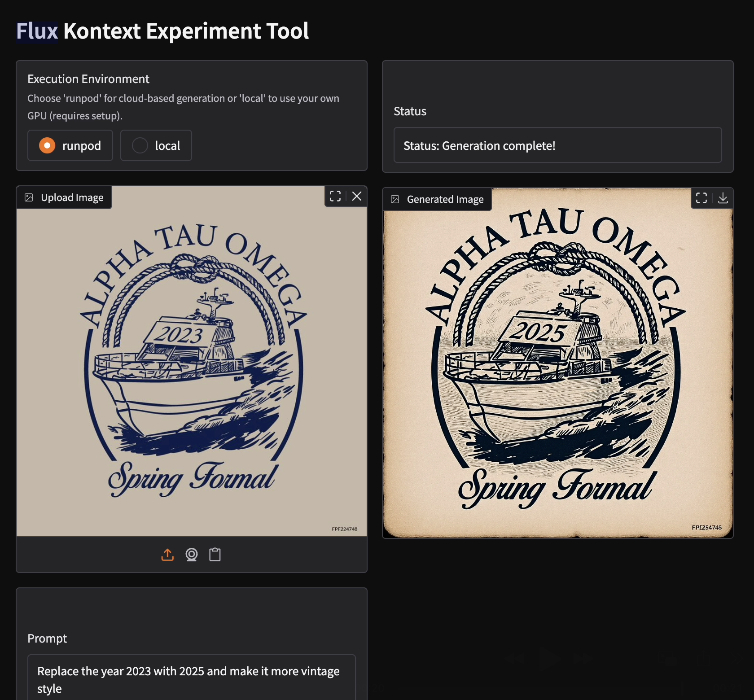Click the orange upload file icon
The width and height of the screenshot is (754, 700).
[167, 555]
